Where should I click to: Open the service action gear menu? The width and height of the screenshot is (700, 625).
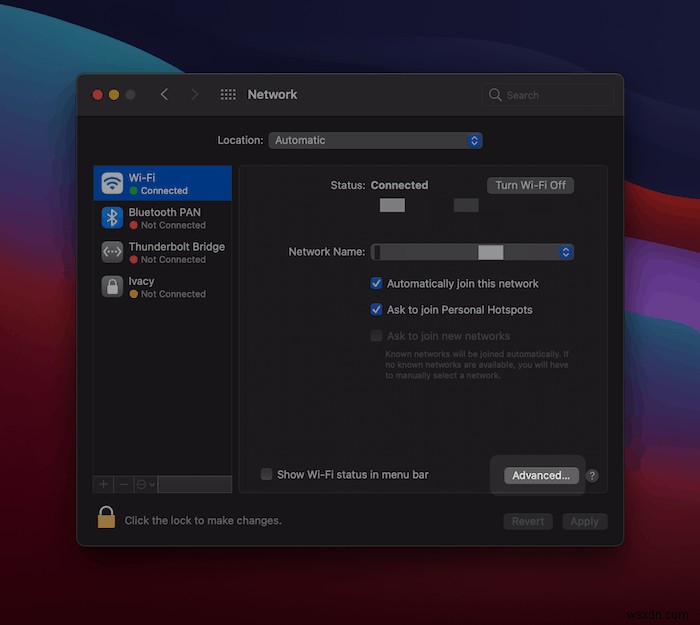(x=146, y=484)
